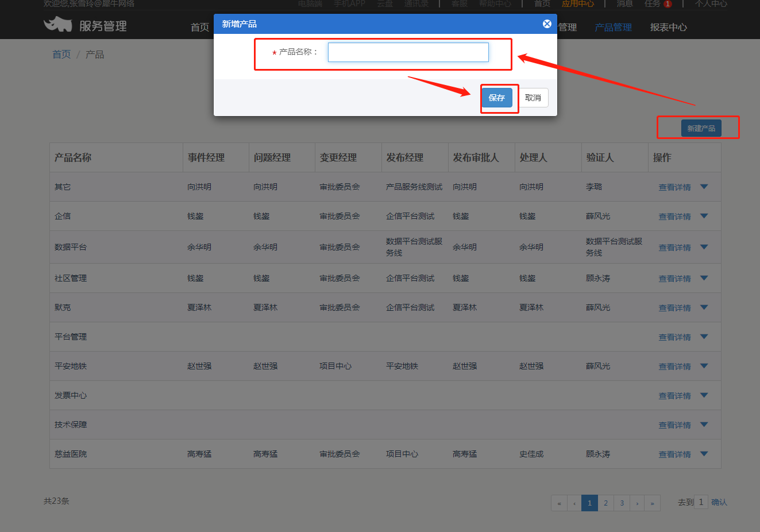The image size is (760, 532).
Task: Open the 产品管理 navigation tab
Action: point(613,27)
